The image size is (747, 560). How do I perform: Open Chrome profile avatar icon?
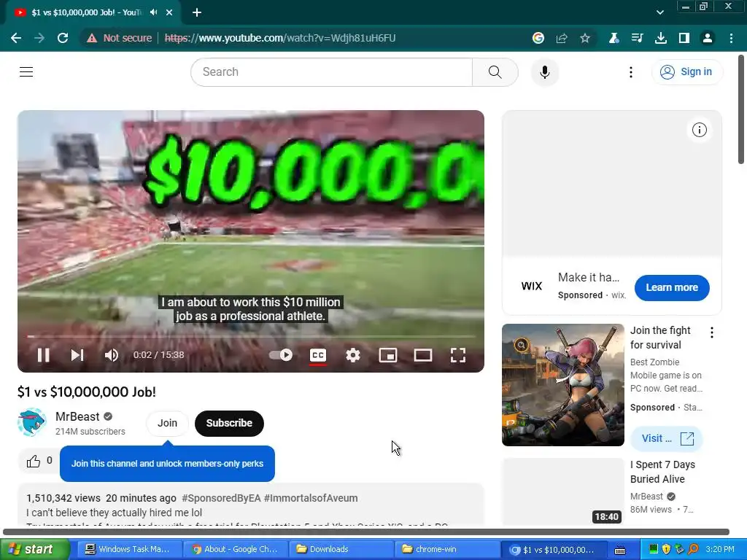(708, 38)
